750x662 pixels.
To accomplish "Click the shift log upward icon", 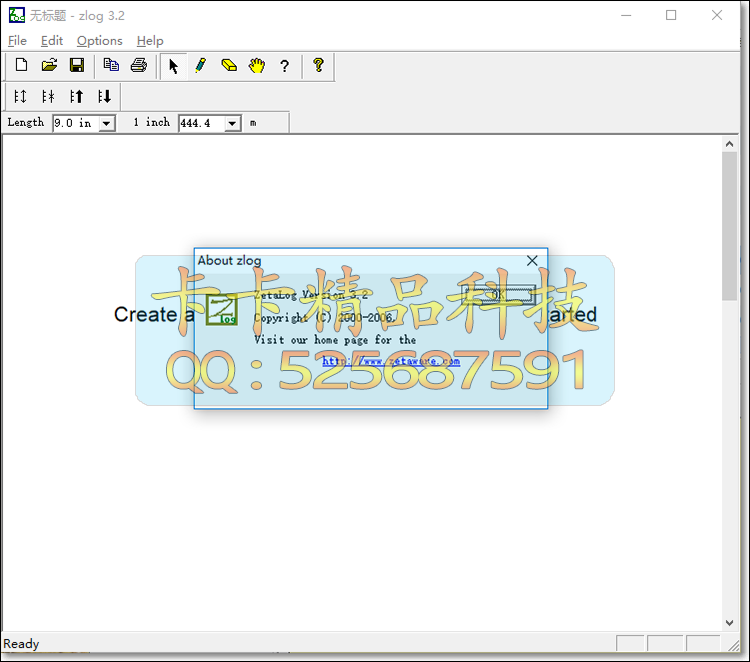I will 77,97.
